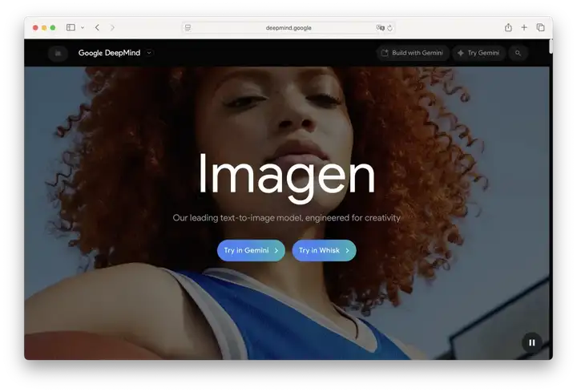The width and height of the screenshot is (577, 392).
Task: Click the 'Our leading text-to-image model' tagline
Action: (287, 218)
